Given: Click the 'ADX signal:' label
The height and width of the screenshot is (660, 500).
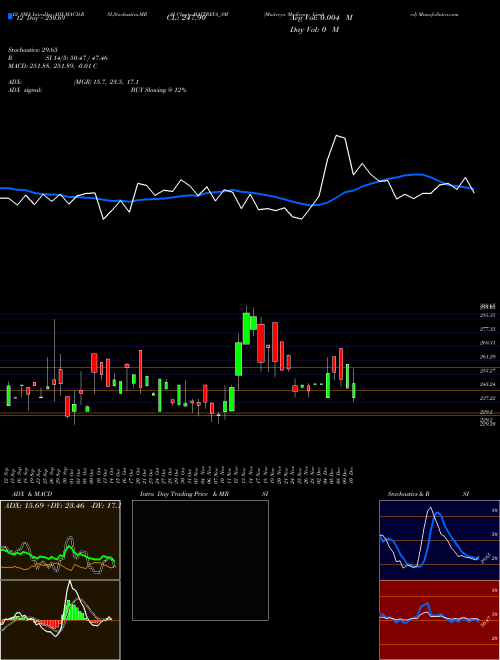Looking at the screenshot, I should (24, 90).
